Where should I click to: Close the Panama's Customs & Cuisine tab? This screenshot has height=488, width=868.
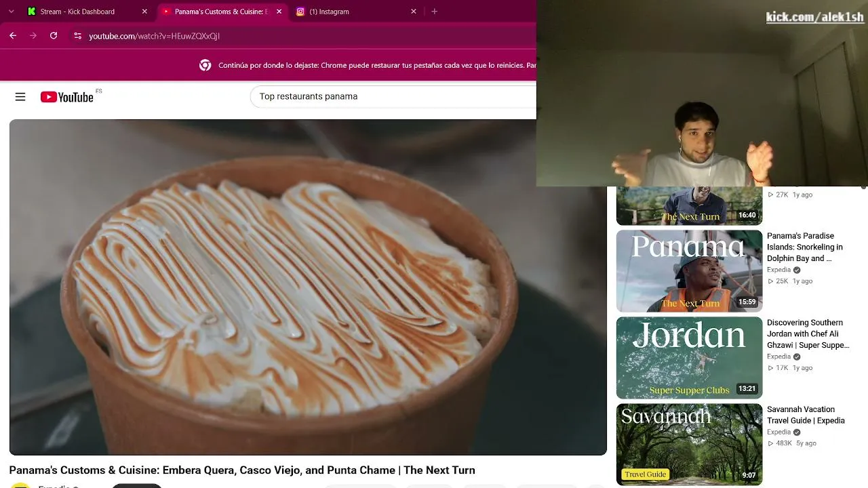[x=279, y=12]
